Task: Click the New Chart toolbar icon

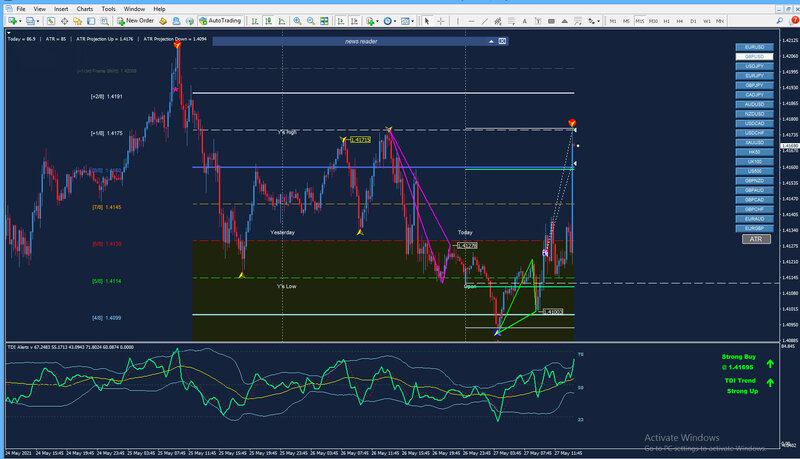Action: [x=12, y=21]
